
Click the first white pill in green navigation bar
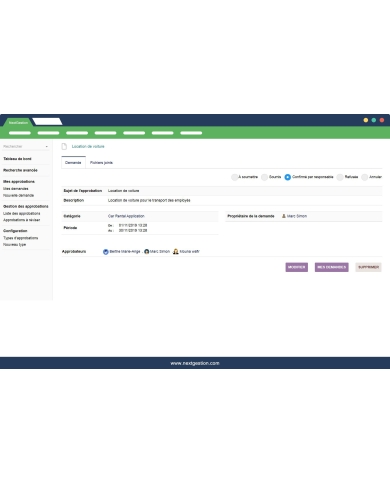(x=20, y=133)
